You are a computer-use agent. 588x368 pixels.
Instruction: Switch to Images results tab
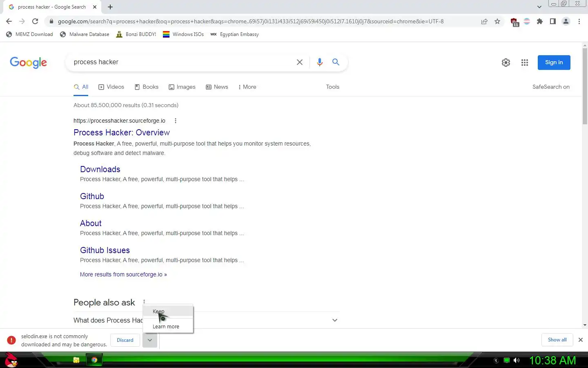coord(182,87)
